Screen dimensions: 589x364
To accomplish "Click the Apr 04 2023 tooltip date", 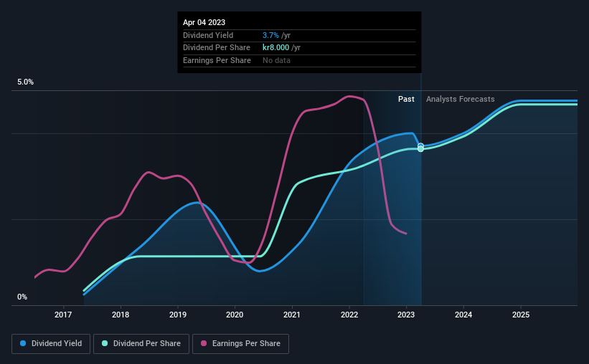I will (204, 22).
